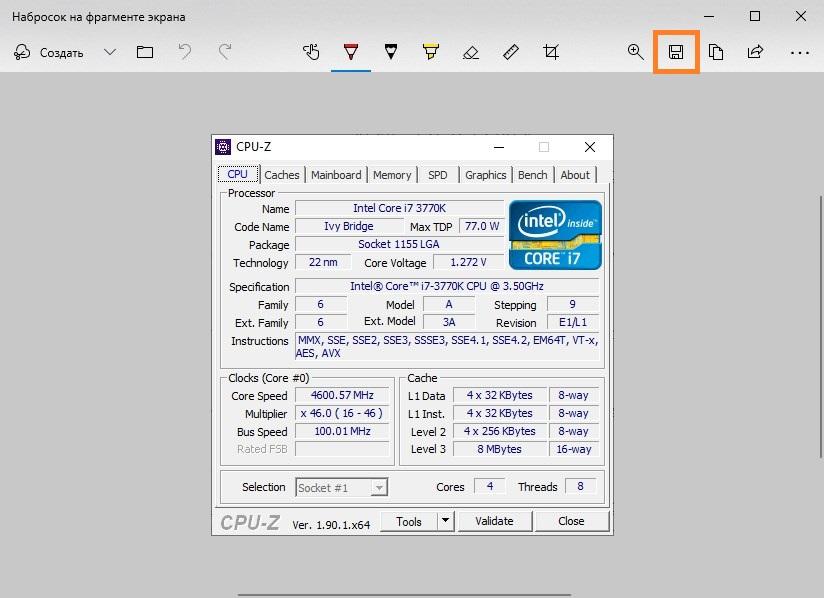Close the CPU-Z window with X

coord(590,147)
